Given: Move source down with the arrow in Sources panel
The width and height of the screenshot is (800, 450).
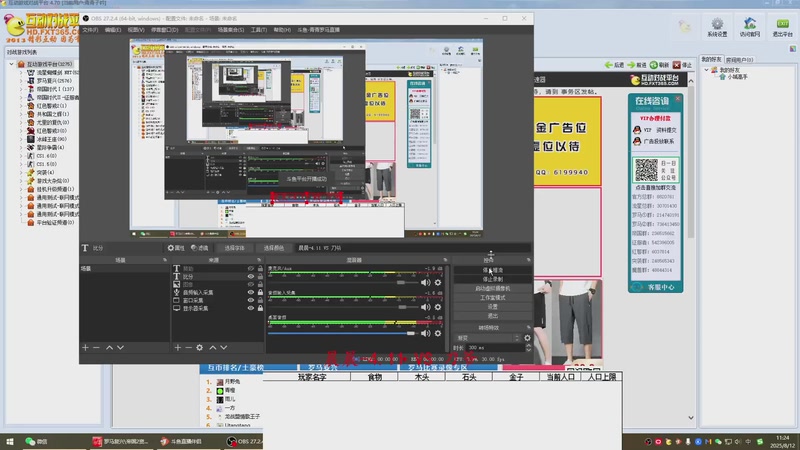Looking at the screenshot, I should pos(223,347).
